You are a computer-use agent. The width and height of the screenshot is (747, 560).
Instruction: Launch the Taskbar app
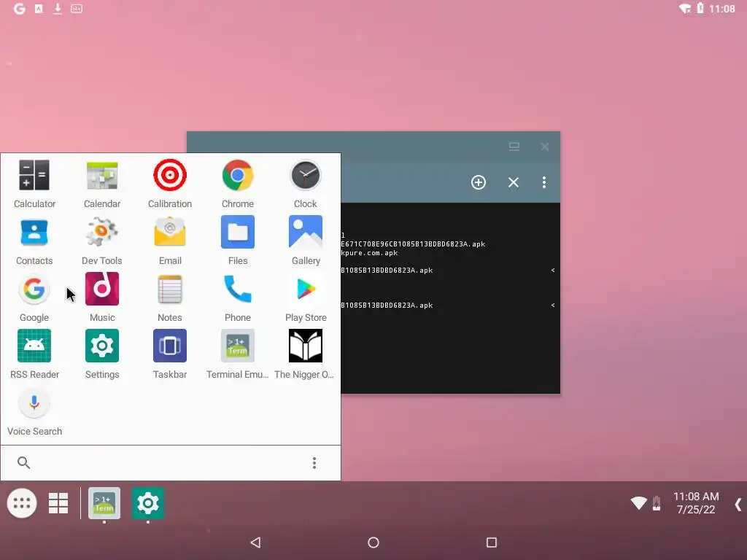tap(169, 354)
